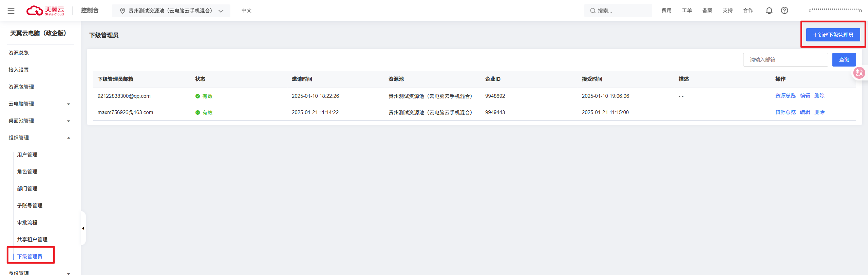The width and height of the screenshot is (868, 275).
Task: Open the help question mark icon
Action: (x=785, y=11)
